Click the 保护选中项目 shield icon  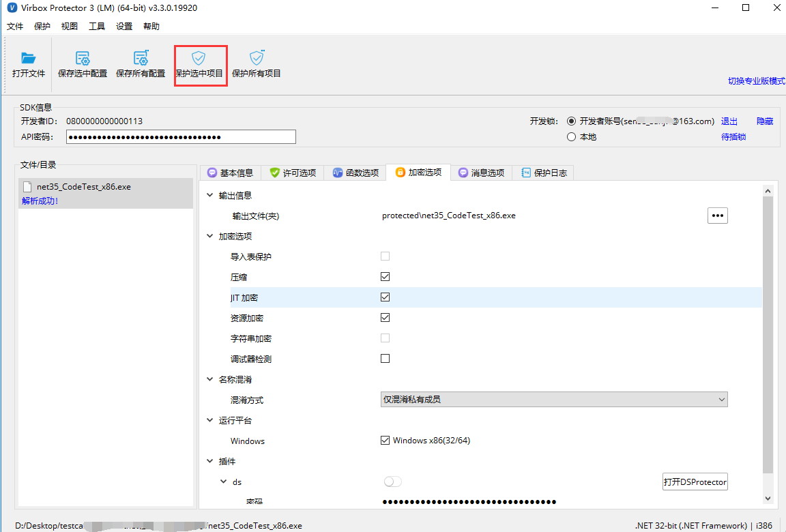coord(199,58)
